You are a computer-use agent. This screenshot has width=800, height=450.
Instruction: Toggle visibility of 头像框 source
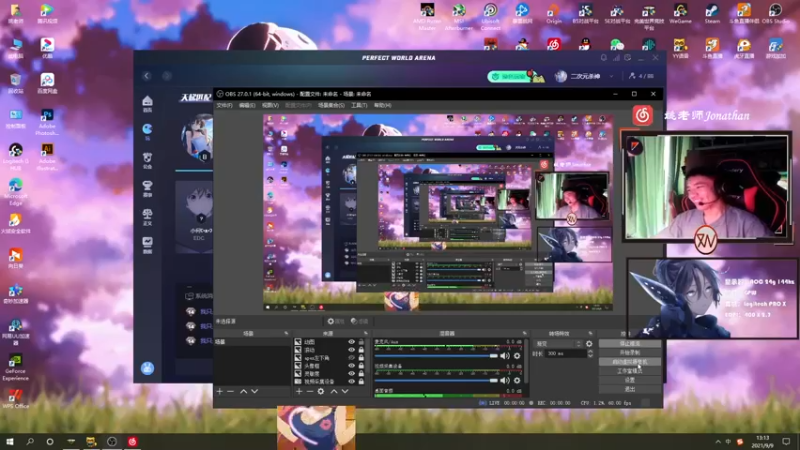pos(352,366)
